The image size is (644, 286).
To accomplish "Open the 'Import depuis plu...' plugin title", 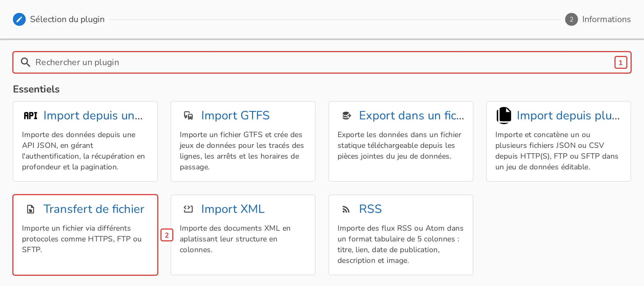I will click(x=568, y=116).
